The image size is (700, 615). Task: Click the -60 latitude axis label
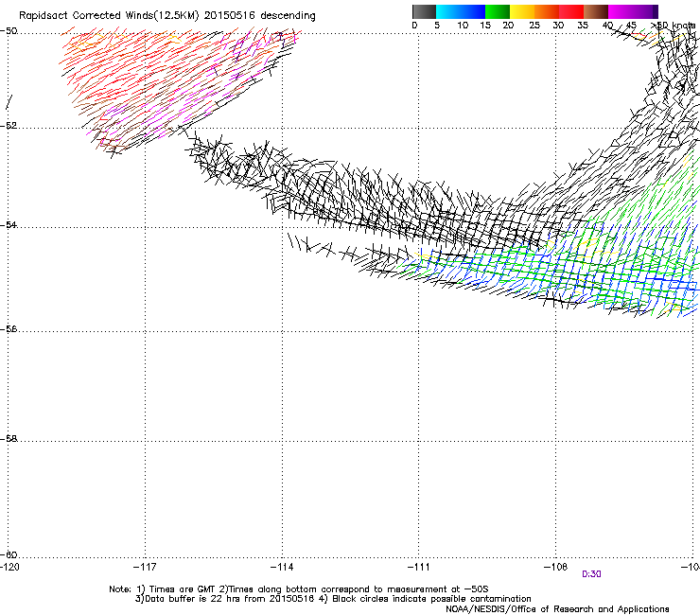[x=9, y=555]
